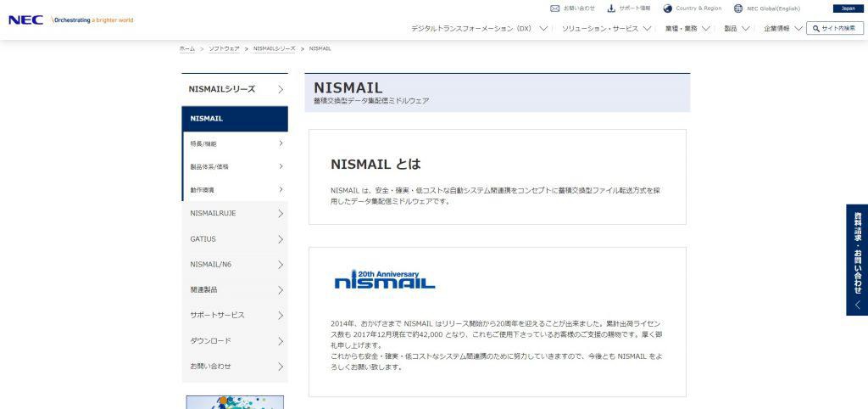Click the DX menu dropdown chevron
Image resolution: width=868 pixels, height=409 pixels.
pos(543,28)
